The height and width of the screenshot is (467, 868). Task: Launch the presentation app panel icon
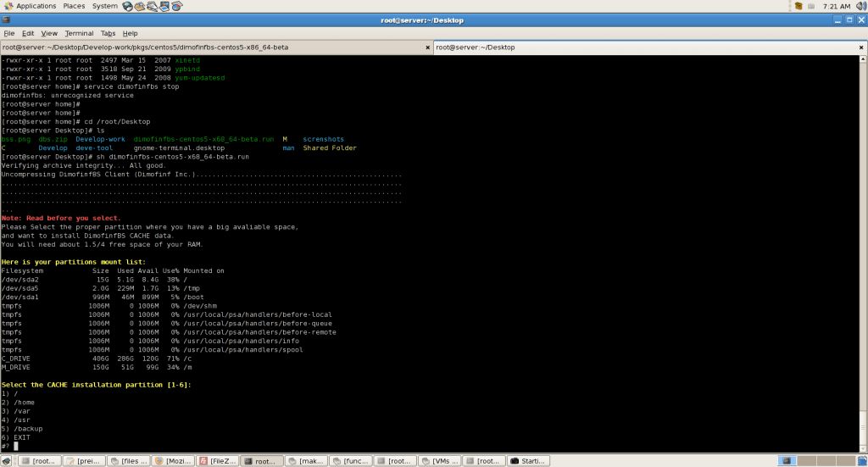click(x=164, y=6)
